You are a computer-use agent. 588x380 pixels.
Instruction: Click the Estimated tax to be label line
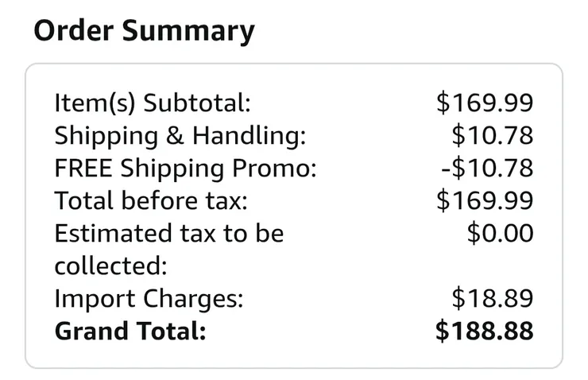click(x=168, y=234)
